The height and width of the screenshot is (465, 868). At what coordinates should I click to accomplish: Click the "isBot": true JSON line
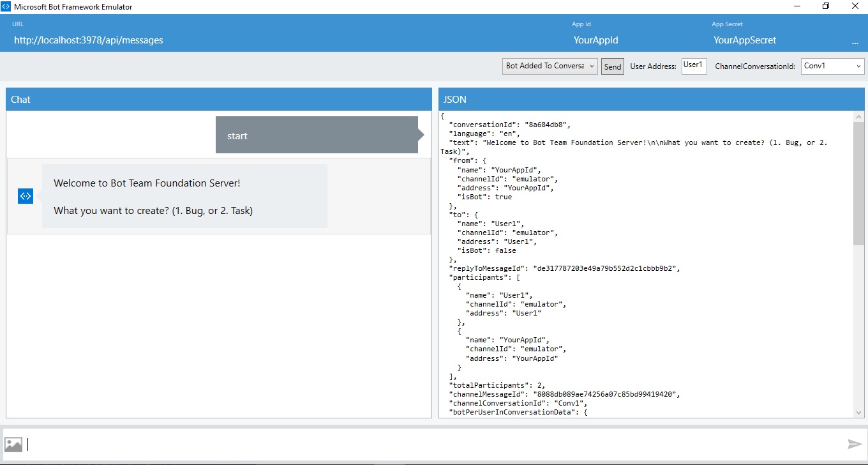point(484,197)
